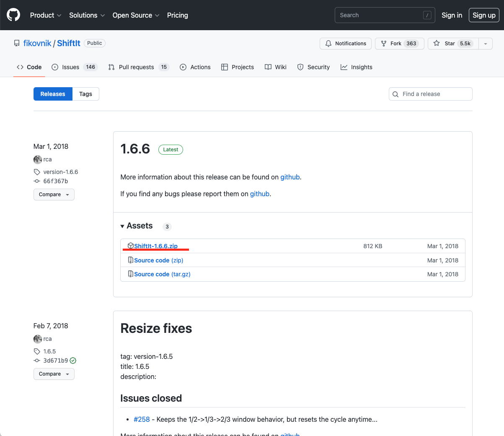Image resolution: width=504 pixels, height=436 pixels.
Task: Click the Fork branch icon
Action: [384, 44]
